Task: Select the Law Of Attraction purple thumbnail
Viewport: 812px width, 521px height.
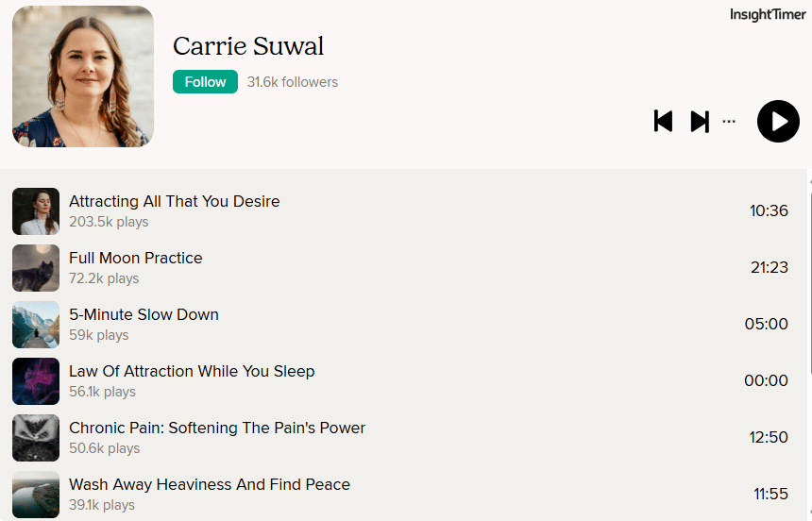Action: [36, 381]
